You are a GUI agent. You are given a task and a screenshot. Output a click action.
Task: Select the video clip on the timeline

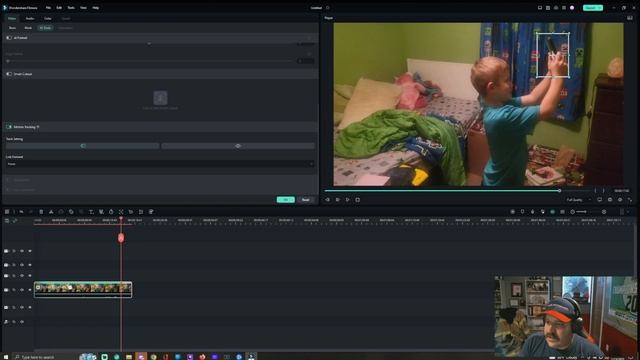83,289
